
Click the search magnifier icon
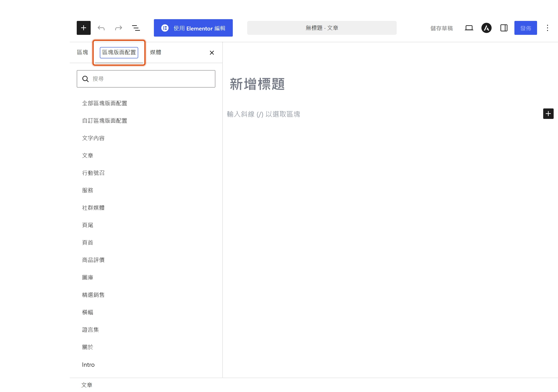(x=85, y=79)
